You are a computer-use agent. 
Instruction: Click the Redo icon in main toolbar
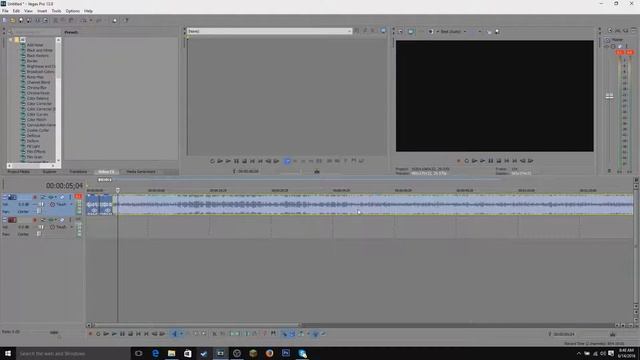tap(98, 20)
